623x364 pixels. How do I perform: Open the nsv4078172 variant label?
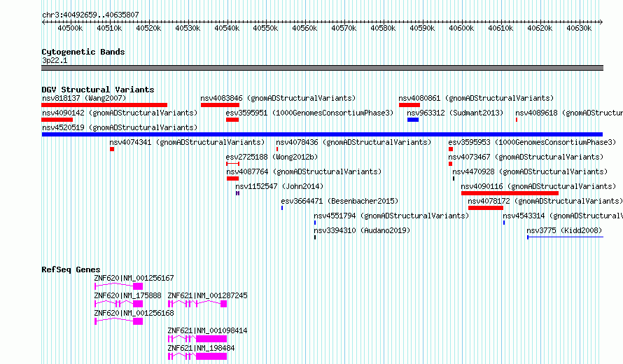(x=545, y=201)
